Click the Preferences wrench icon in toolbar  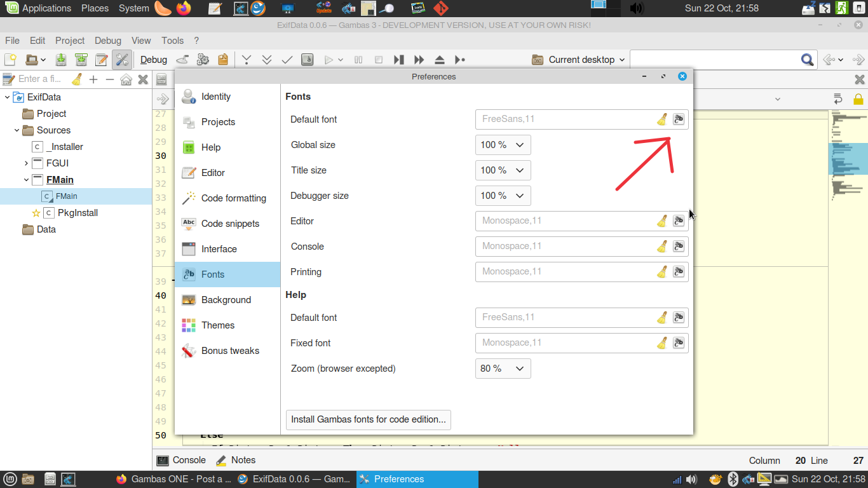[122, 60]
